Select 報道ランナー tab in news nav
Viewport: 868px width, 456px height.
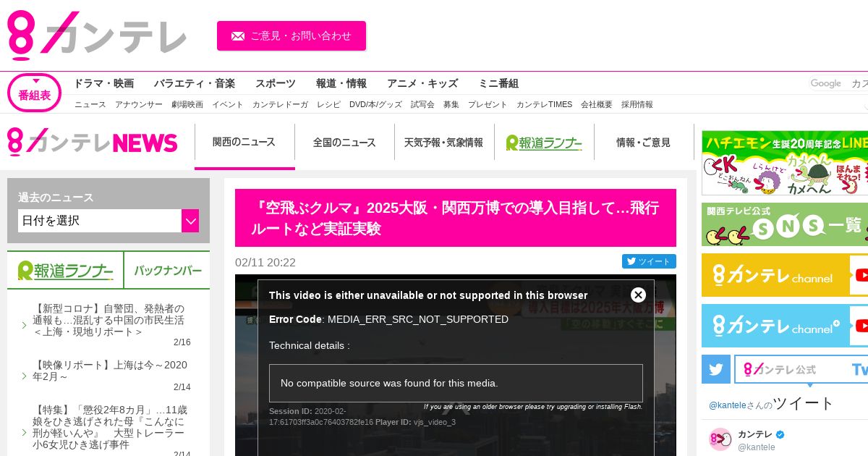coord(544,143)
